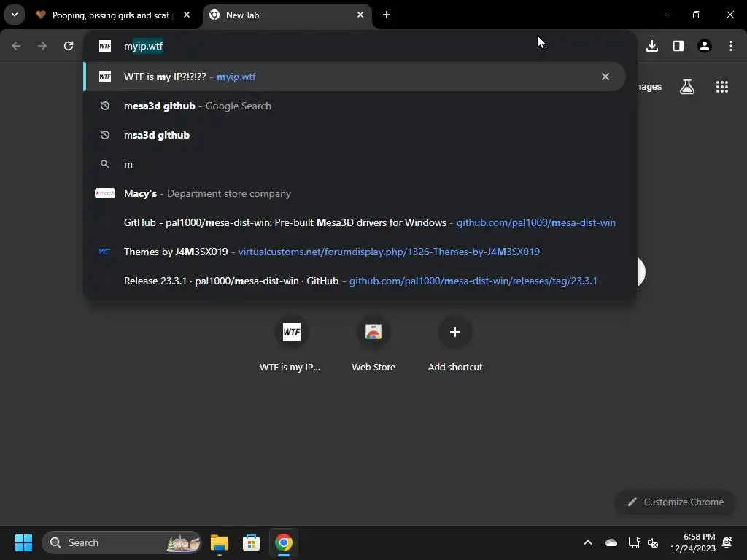Click the muted volume tray icon
Screen dimensions: 747x560
point(653,542)
